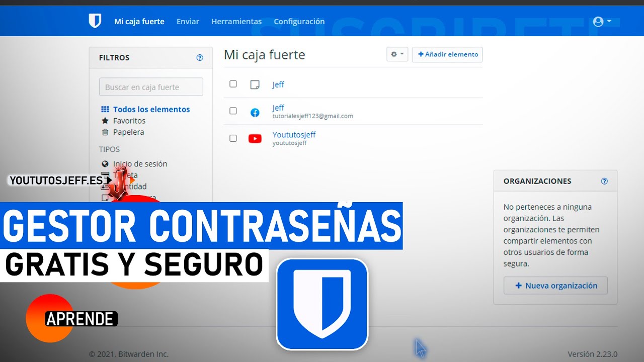Viewport: 644px width, 362px height.
Task: Open the Mi caja fuerte tab
Action: [139, 21]
